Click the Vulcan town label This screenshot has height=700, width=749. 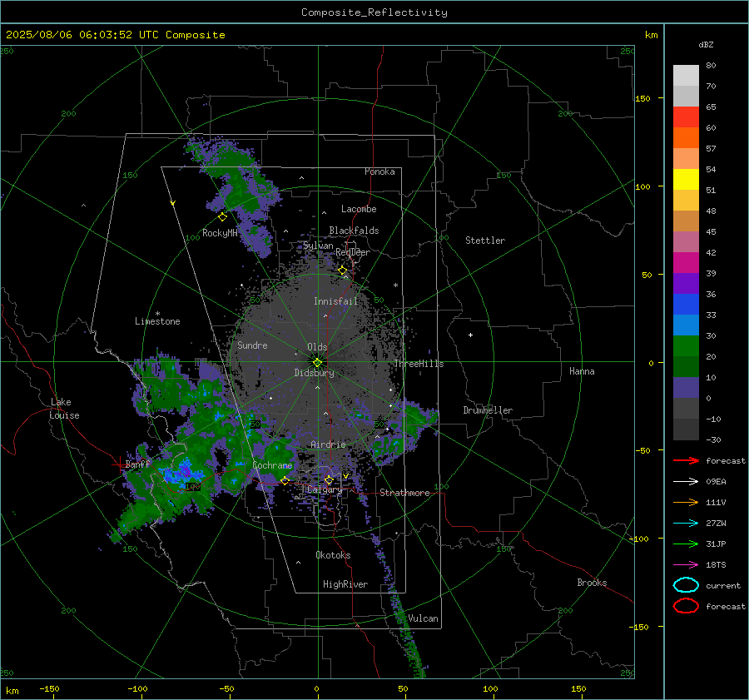tap(423, 618)
